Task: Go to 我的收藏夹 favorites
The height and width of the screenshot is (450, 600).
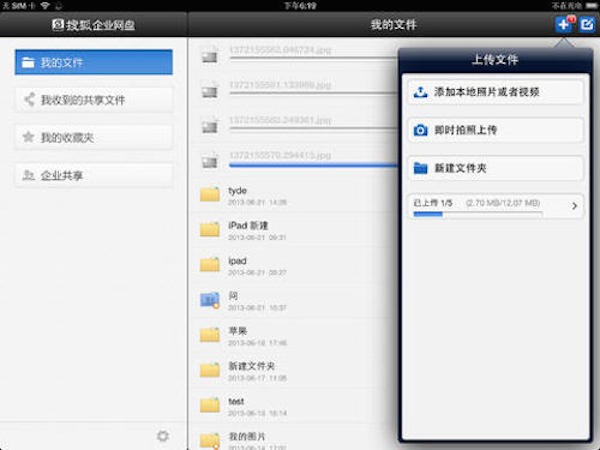Action: point(94,137)
